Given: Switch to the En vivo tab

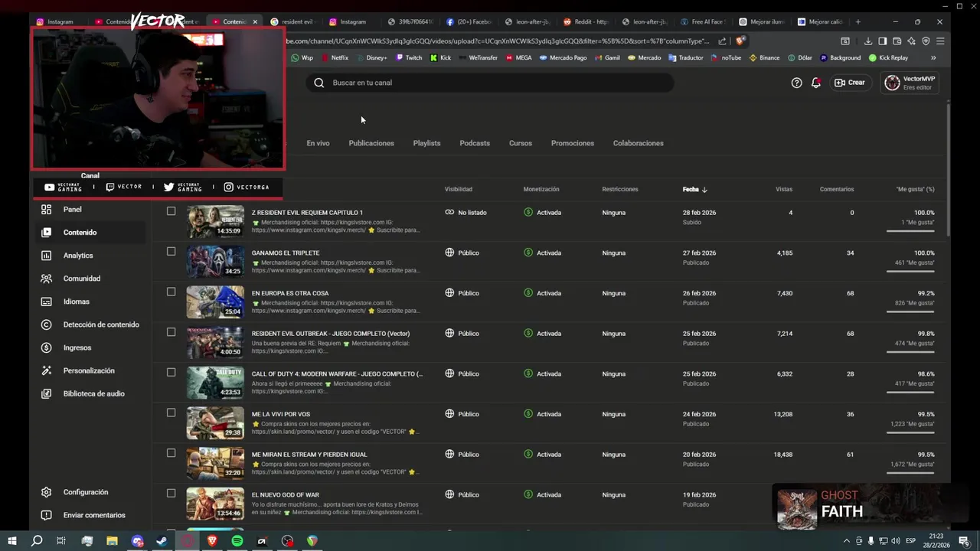Looking at the screenshot, I should click(x=318, y=143).
